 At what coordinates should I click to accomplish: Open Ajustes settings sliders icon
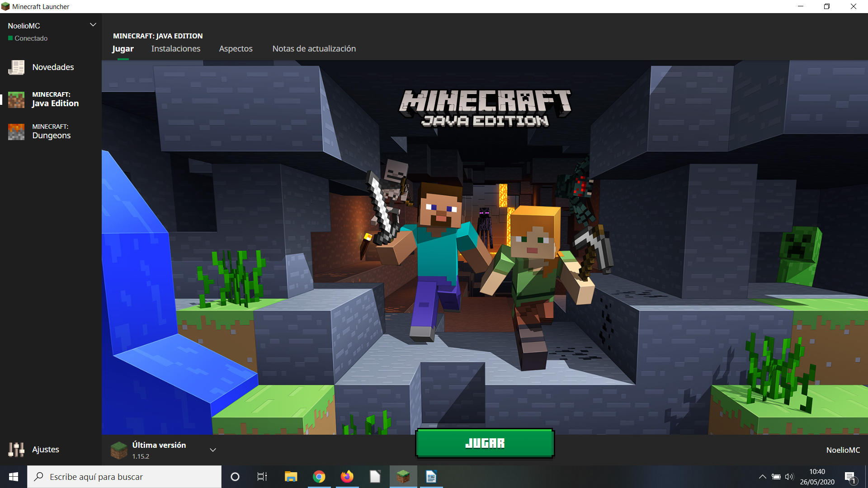pyautogui.click(x=16, y=449)
